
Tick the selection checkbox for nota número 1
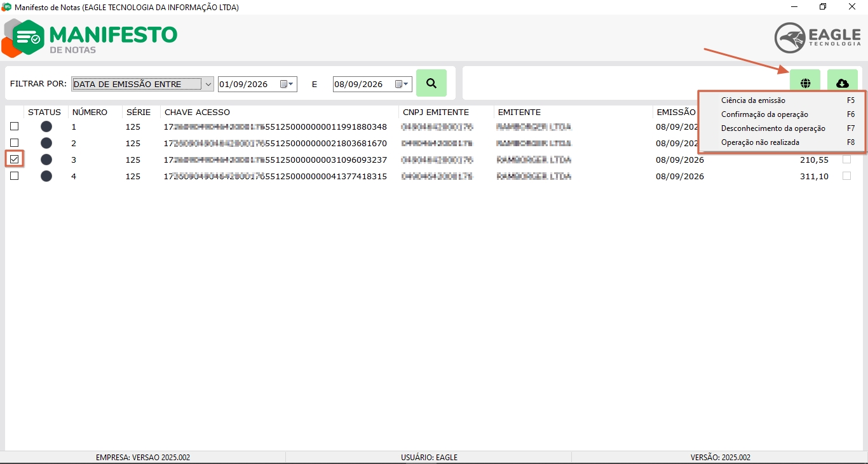[x=14, y=126]
